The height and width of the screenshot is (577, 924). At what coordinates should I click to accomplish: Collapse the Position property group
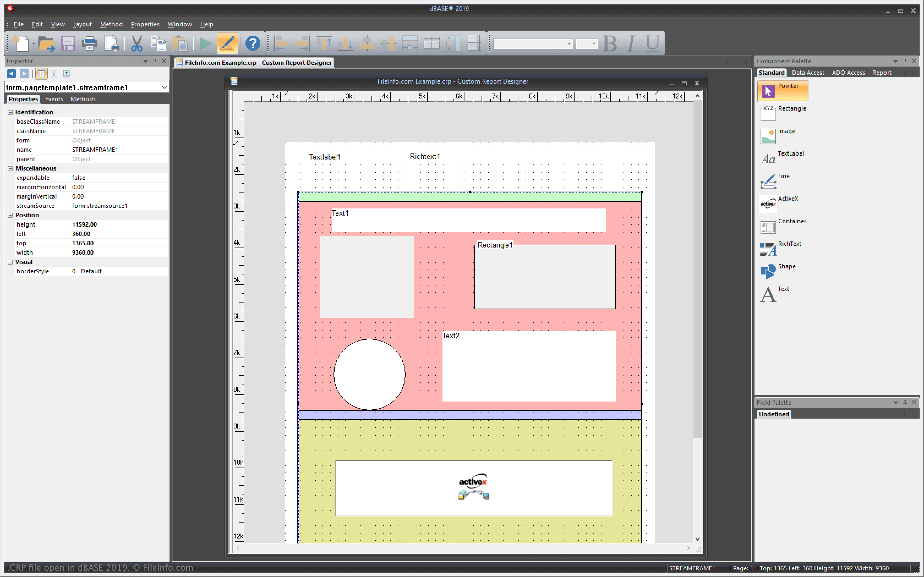click(10, 215)
